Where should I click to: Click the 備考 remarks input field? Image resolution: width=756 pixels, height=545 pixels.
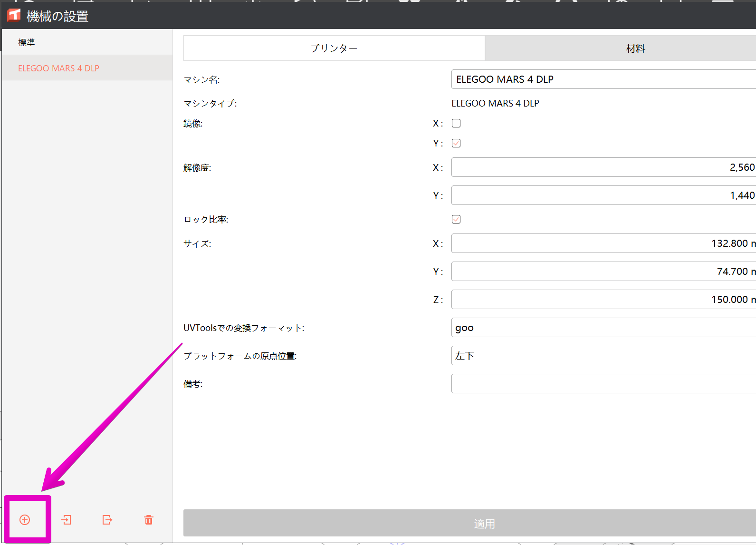603,384
